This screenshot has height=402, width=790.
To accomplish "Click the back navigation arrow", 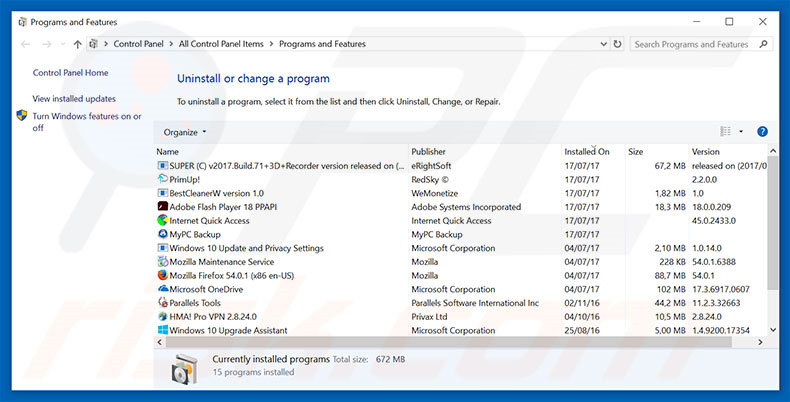I will pos(26,44).
